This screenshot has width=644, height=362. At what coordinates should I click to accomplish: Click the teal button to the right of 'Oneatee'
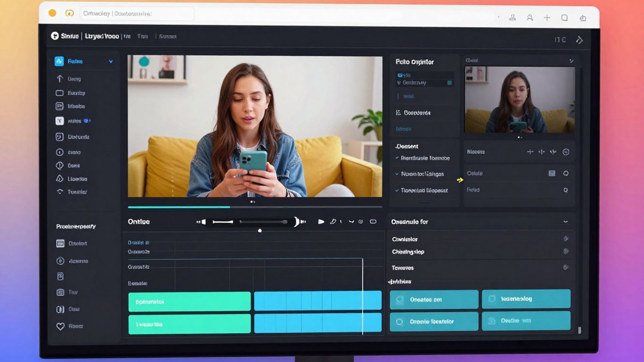pos(526,299)
